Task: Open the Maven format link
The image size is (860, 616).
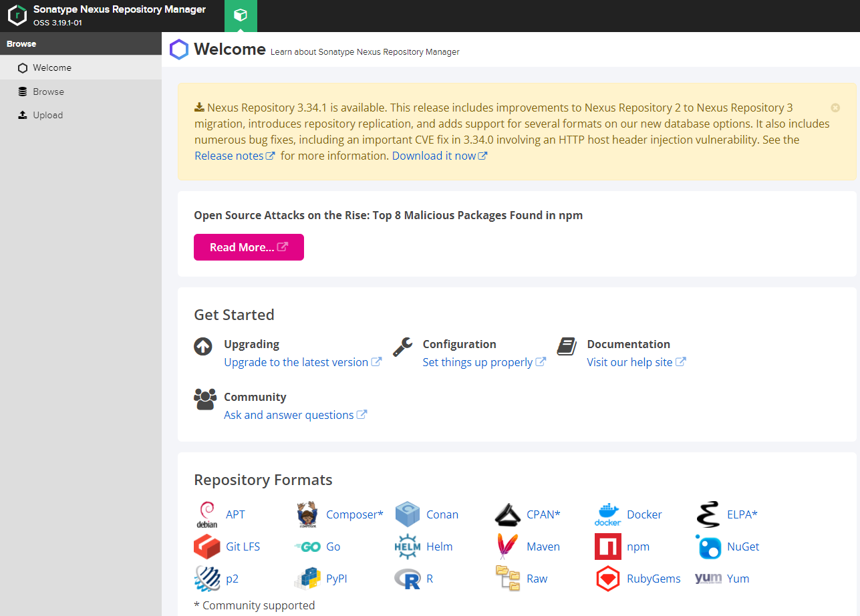Action: pyautogui.click(x=543, y=547)
